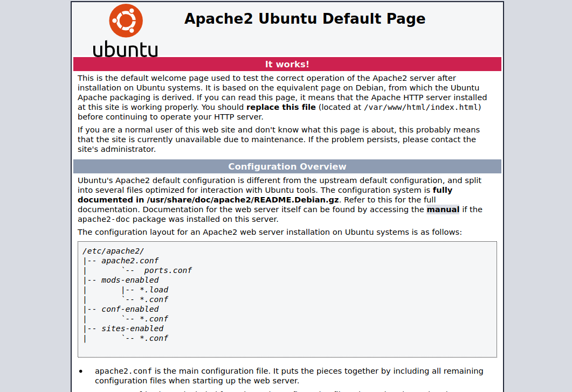Click the configuration layout code box
The height and width of the screenshot is (392, 572).
(287, 299)
